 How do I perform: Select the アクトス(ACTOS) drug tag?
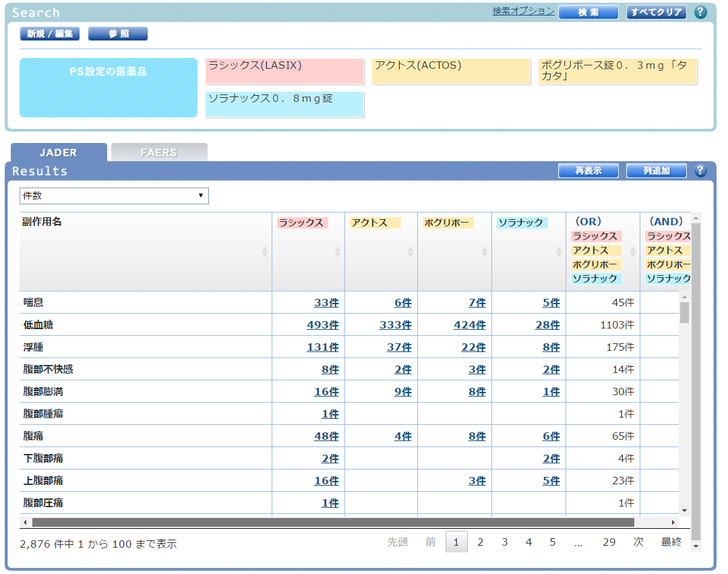(x=451, y=71)
